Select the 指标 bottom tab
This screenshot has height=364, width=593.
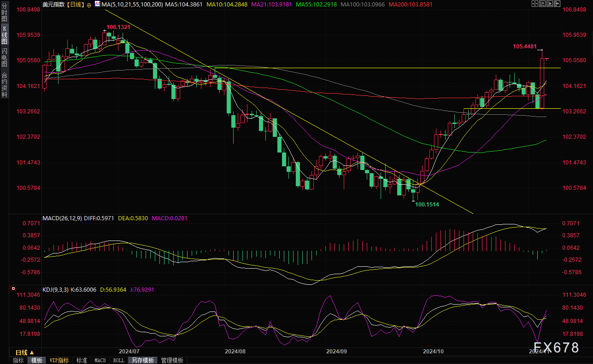click(x=18, y=360)
